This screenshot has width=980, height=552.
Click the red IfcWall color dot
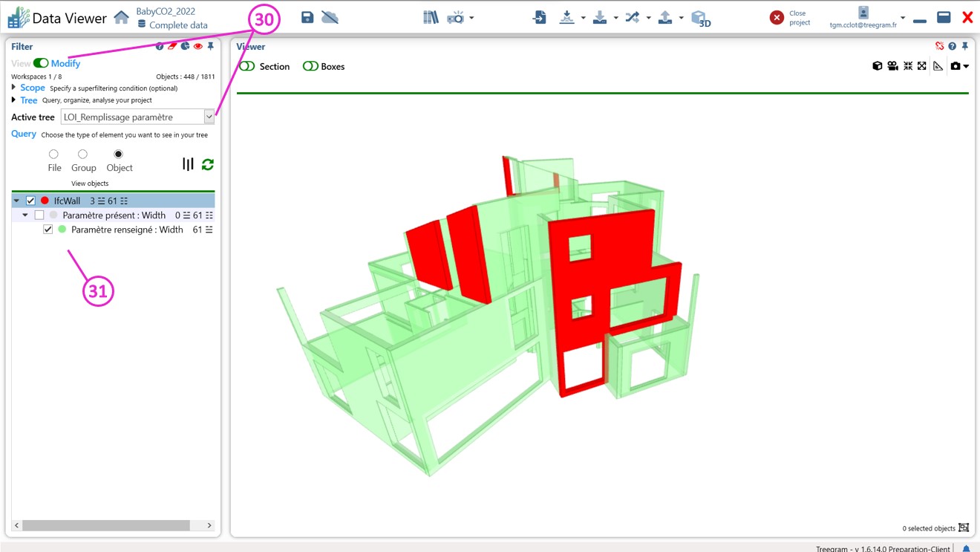pos(45,201)
